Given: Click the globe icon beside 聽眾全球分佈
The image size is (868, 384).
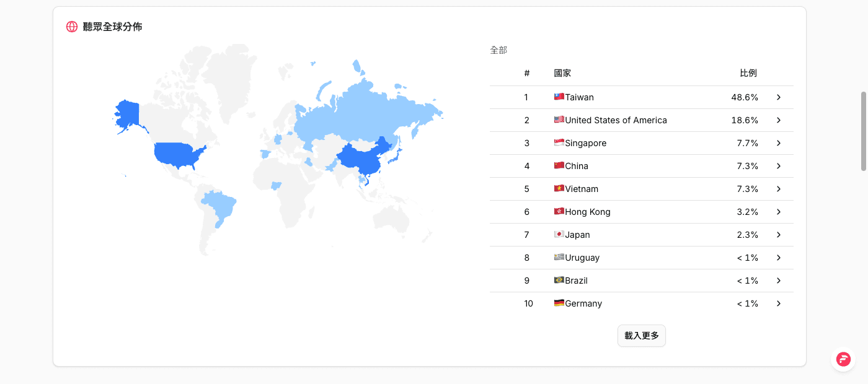Looking at the screenshot, I should click(72, 27).
